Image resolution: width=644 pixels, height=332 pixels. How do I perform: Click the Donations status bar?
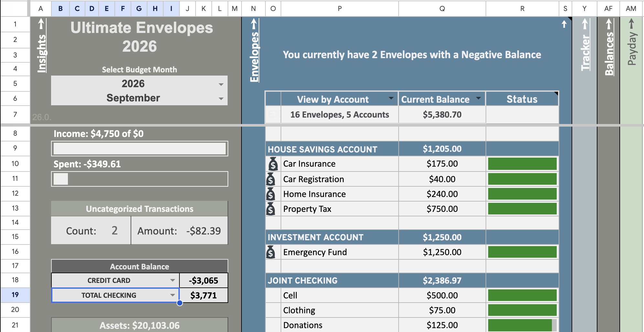[x=522, y=325]
